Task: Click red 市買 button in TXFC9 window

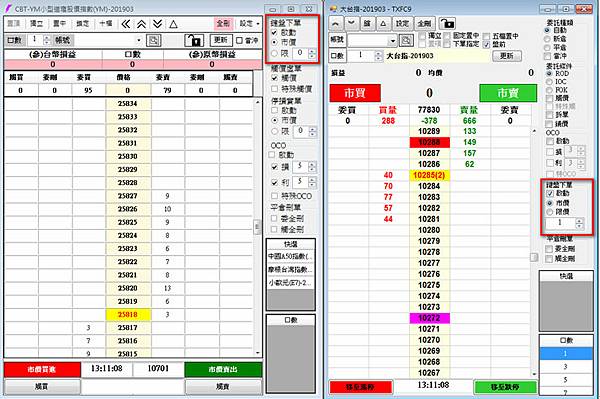Action: point(355,93)
